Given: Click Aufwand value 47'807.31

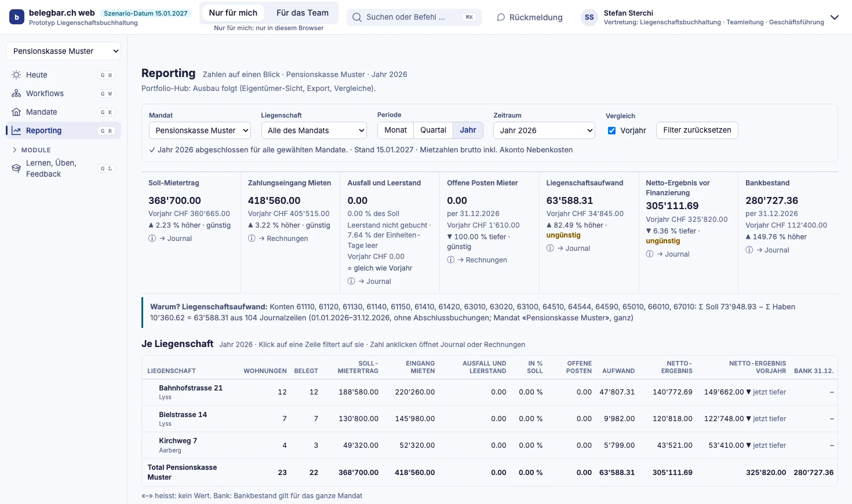Looking at the screenshot, I should coord(617,392).
